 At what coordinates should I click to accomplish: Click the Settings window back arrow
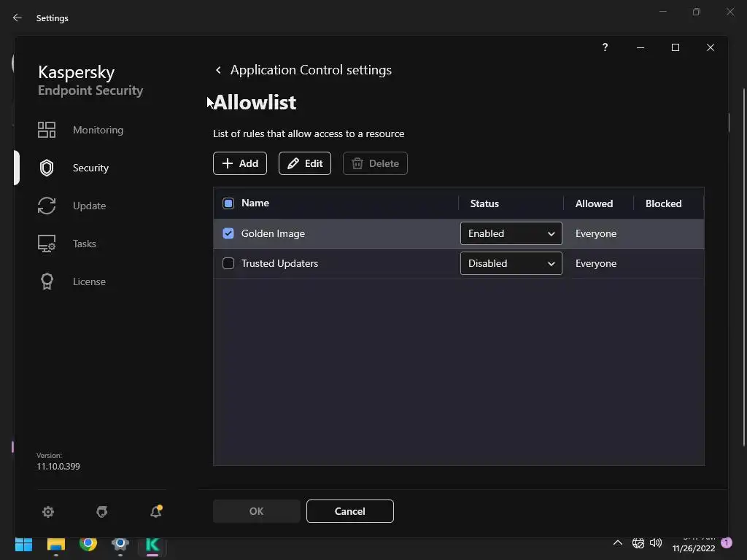pyautogui.click(x=18, y=17)
